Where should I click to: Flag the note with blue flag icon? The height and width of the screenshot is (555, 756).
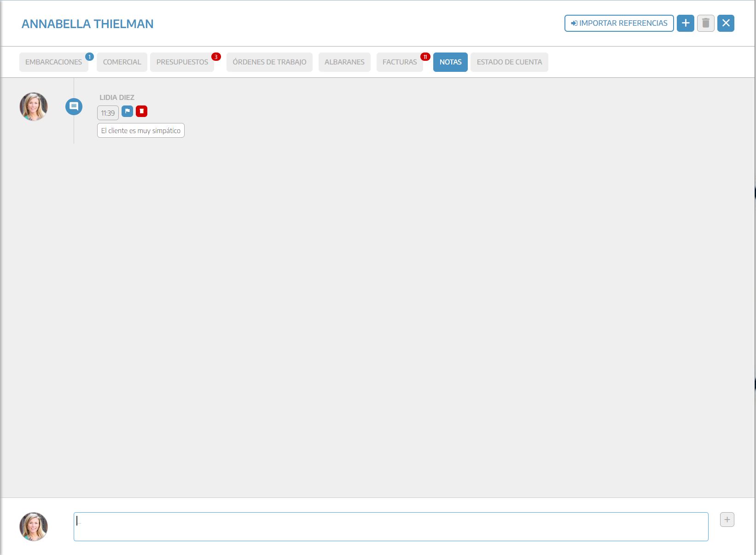pyautogui.click(x=128, y=111)
